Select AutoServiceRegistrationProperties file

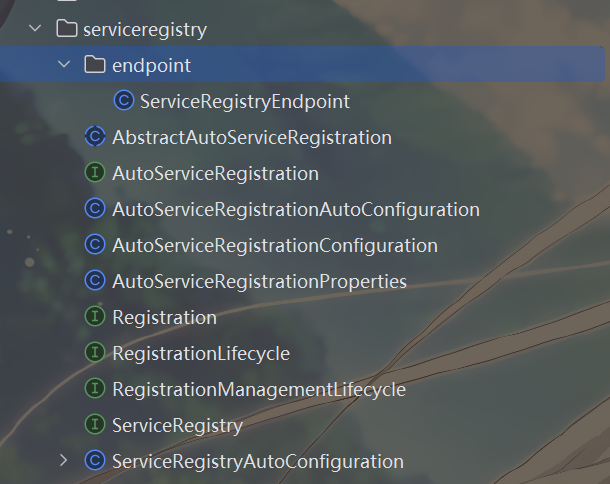coord(259,282)
